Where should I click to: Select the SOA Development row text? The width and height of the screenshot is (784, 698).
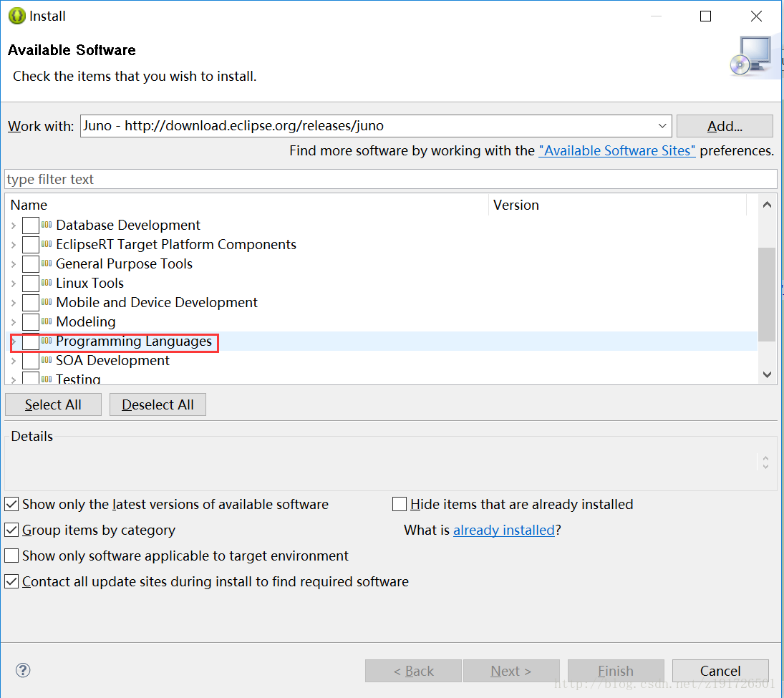click(112, 361)
